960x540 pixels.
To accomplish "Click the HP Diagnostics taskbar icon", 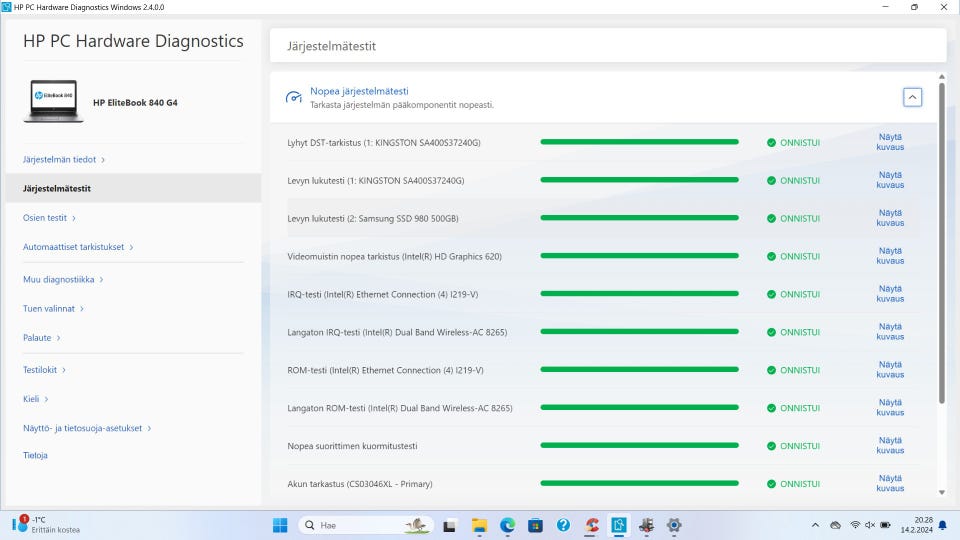I will tap(619, 525).
